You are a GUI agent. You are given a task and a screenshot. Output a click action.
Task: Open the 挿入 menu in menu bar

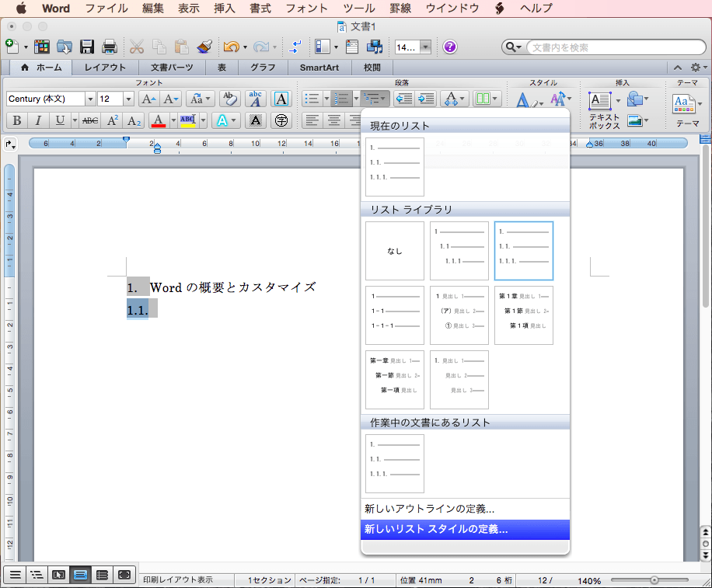pos(225,9)
